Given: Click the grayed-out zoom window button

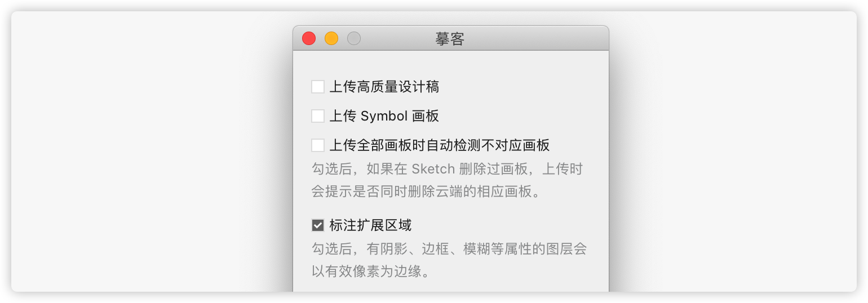Looking at the screenshot, I should pos(354,38).
